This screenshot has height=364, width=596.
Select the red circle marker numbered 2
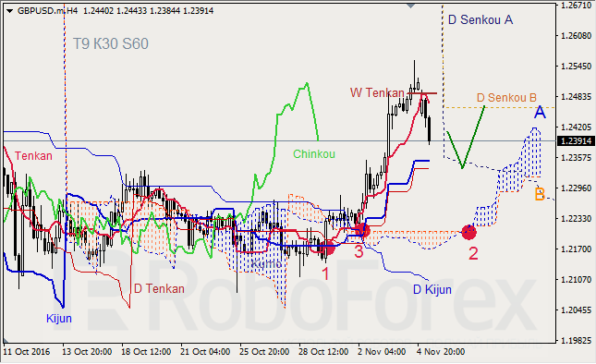468,232
